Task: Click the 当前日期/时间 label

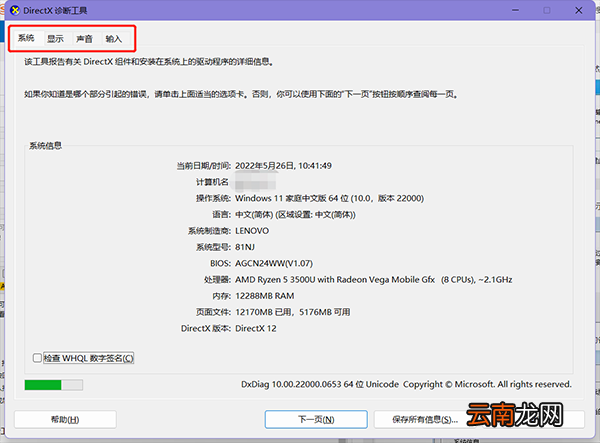Action: (204, 166)
